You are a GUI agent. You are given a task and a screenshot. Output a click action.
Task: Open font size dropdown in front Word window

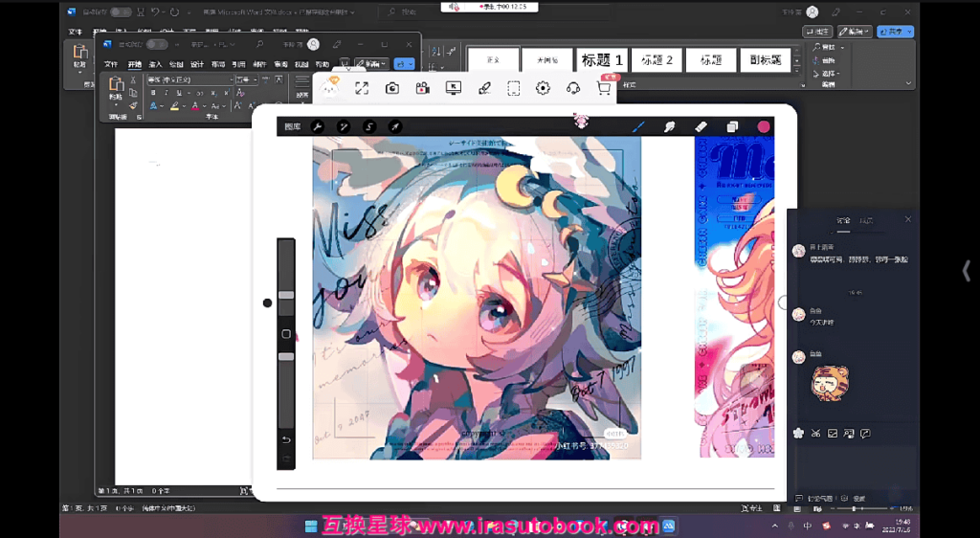[256, 80]
